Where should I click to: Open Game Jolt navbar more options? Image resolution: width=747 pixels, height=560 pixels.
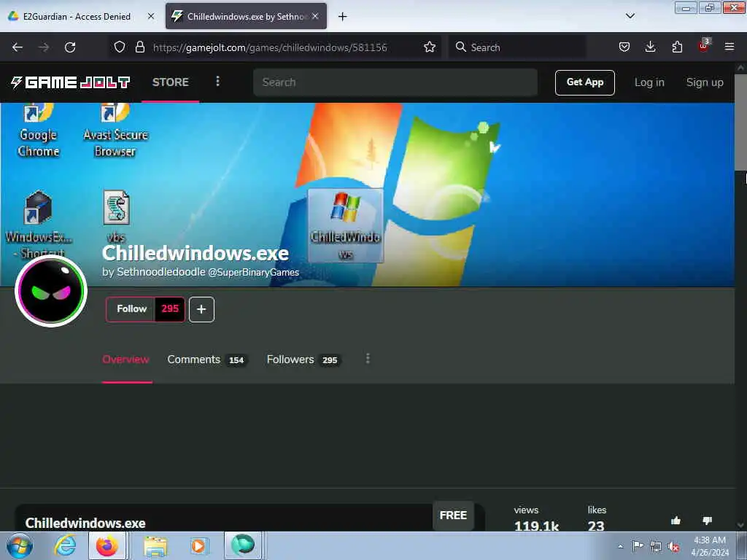[217, 82]
